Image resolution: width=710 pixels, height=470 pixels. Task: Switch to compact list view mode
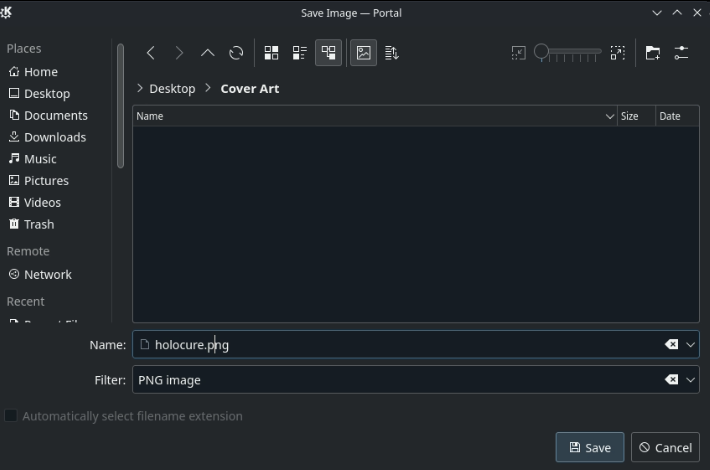pos(299,53)
